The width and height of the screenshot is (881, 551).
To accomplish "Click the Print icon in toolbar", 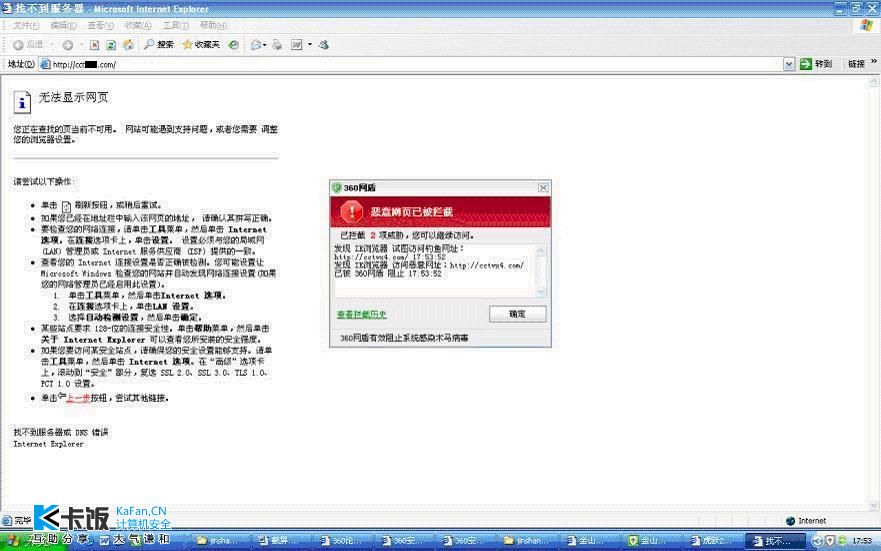I will tap(277, 45).
